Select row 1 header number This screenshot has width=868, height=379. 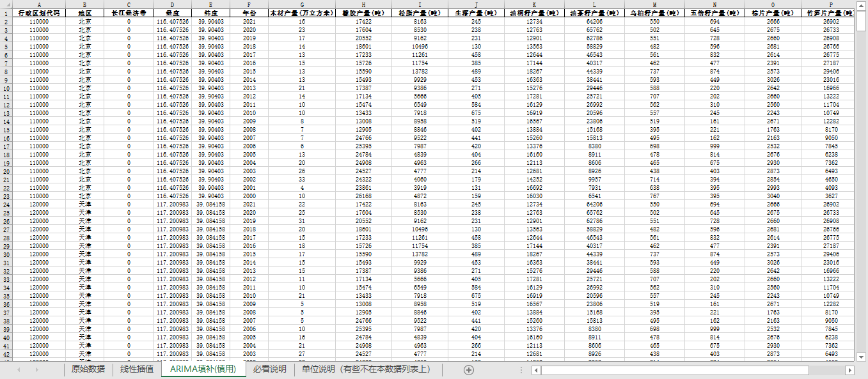click(x=6, y=13)
